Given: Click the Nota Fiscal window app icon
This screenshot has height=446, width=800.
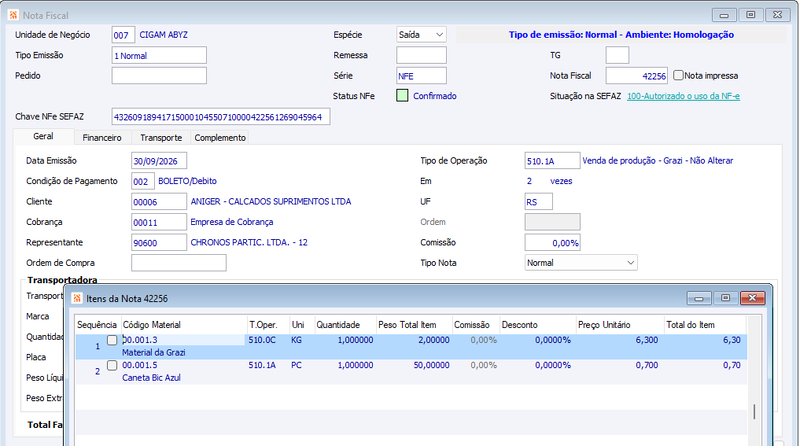Looking at the screenshot, I should coord(14,15).
